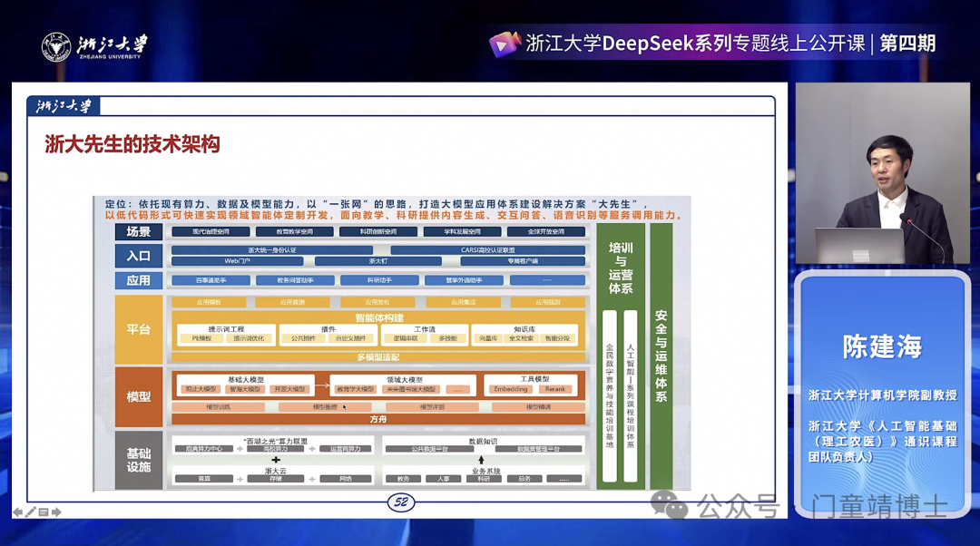Viewport: 980px width, 546px height.
Task: Click the 浙大统一身份认证 bar
Action: coord(272,250)
